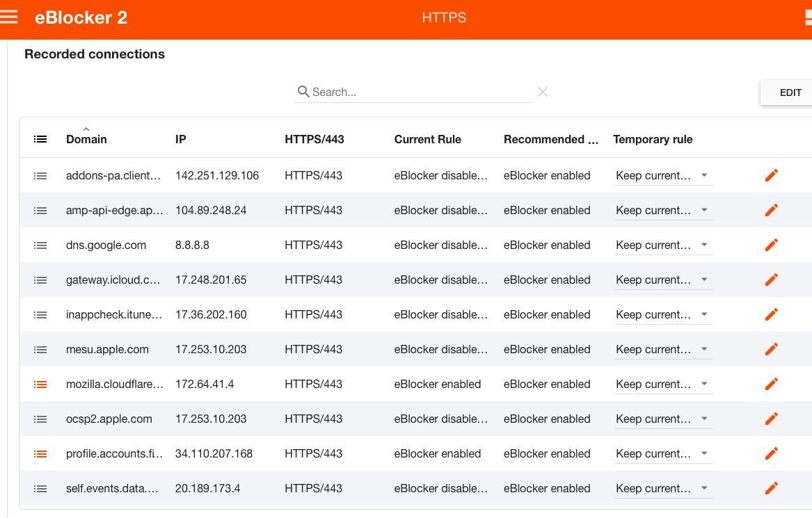
Task: Open temporary rule dropdown for self.events.data
Action: pyautogui.click(x=663, y=488)
